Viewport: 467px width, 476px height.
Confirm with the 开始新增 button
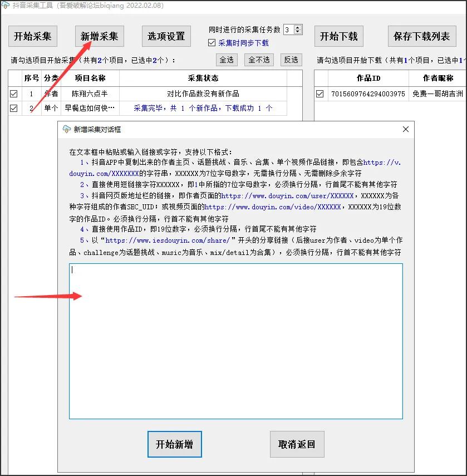[174, 444]
